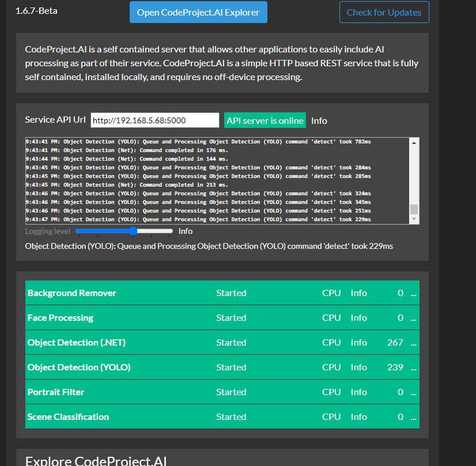Click the Logging level label
476x466 pixels.
(x=48, y=231)
